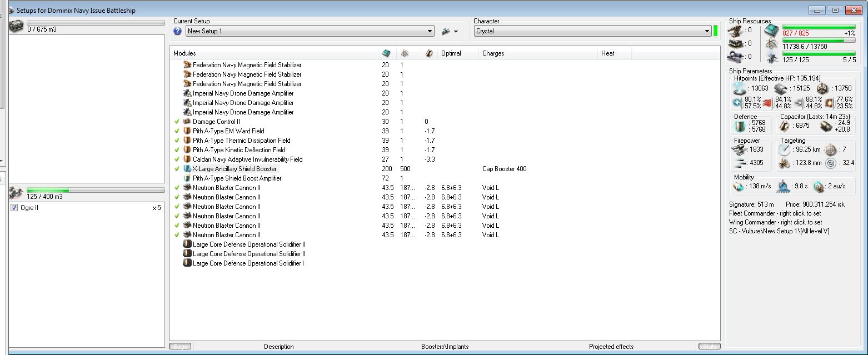
Task: Click the blue help icon beside Current Setup
Action: (x=178, y=31)
